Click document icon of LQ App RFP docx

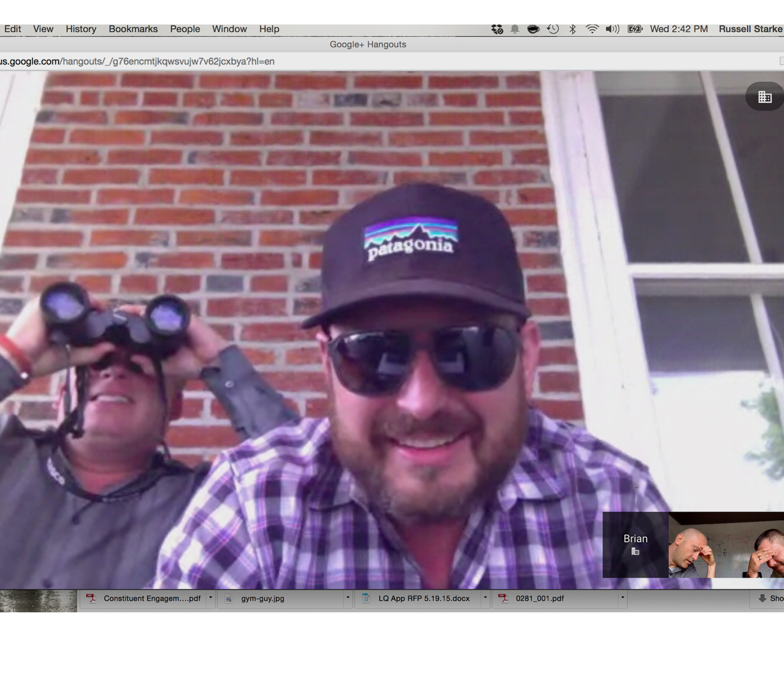pyautogui.click(x=366, y=598)
